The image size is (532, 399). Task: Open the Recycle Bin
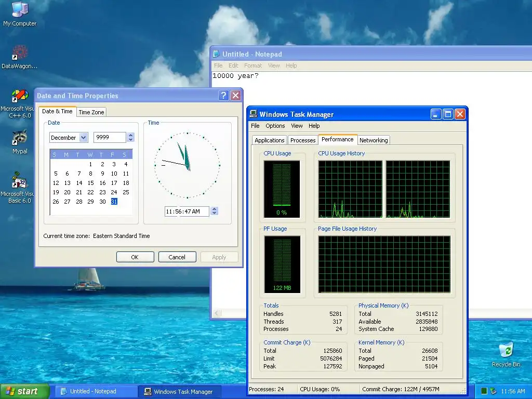point(506,351)
